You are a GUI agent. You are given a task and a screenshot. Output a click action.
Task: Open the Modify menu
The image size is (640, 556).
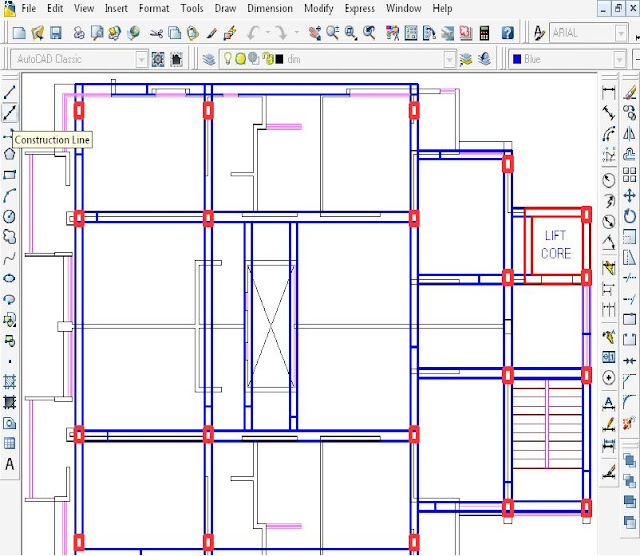[319, 8]
